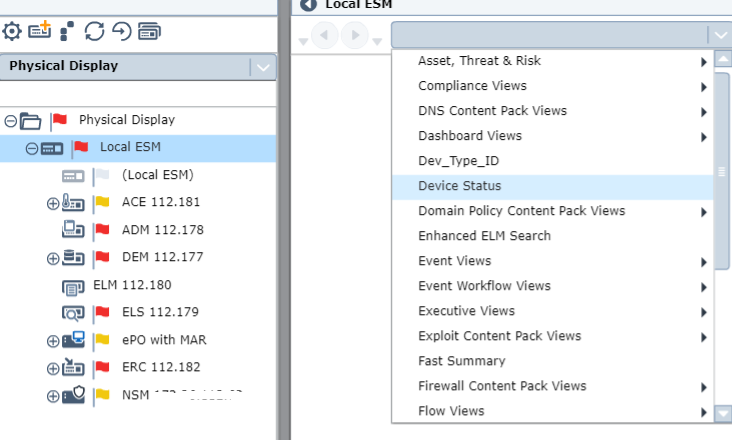
Task: Expand the DEM 112.177 node
Action: click(x=53, y=258)
